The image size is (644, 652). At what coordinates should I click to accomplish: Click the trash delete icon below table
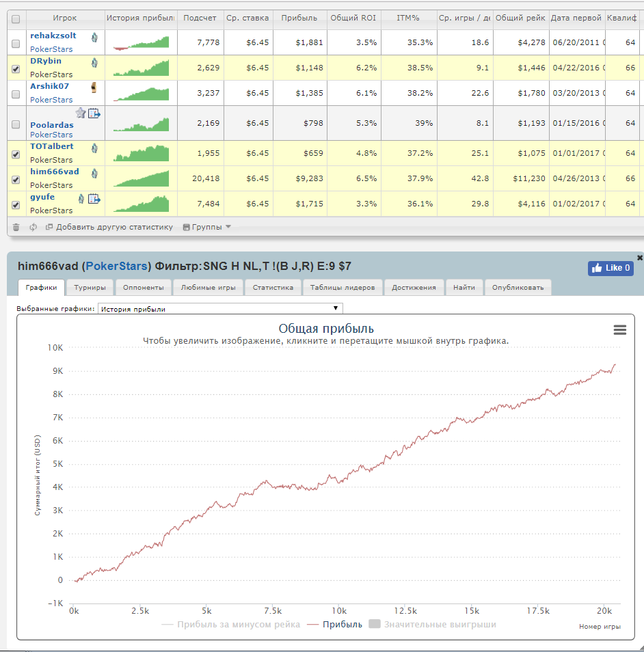tap(16, 227)
